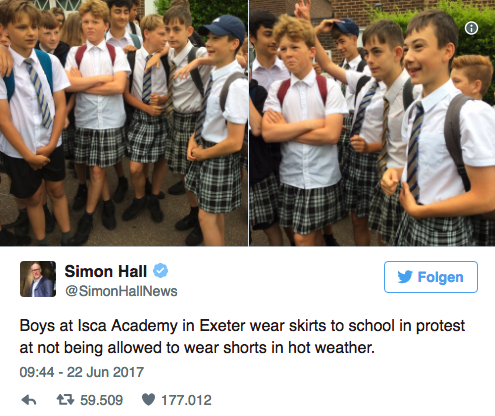Reply to the tweet using the arrow icon
Screen dimensions: 495x416
29,400
